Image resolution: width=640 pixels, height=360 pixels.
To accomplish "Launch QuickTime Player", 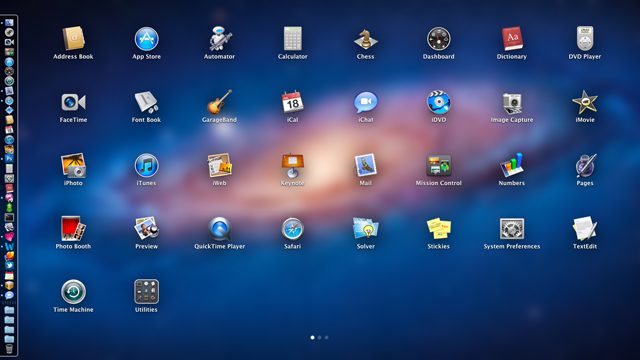I will (x=220, y=229).
